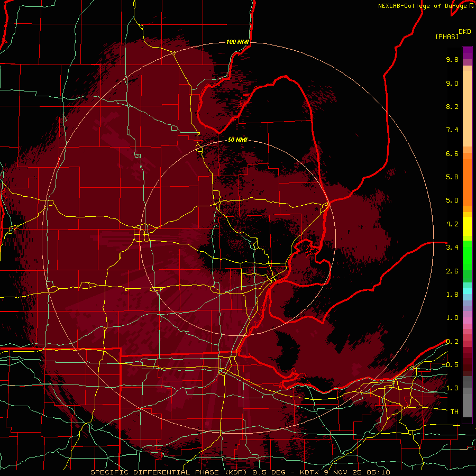This screenshot has height=476, width=476.
Task: Click the KDTX 9 NOV 25 05:10 timestamp
Action: click(345, 472)
